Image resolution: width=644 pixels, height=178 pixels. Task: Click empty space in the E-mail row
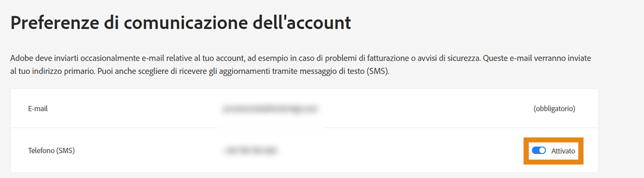416,109
